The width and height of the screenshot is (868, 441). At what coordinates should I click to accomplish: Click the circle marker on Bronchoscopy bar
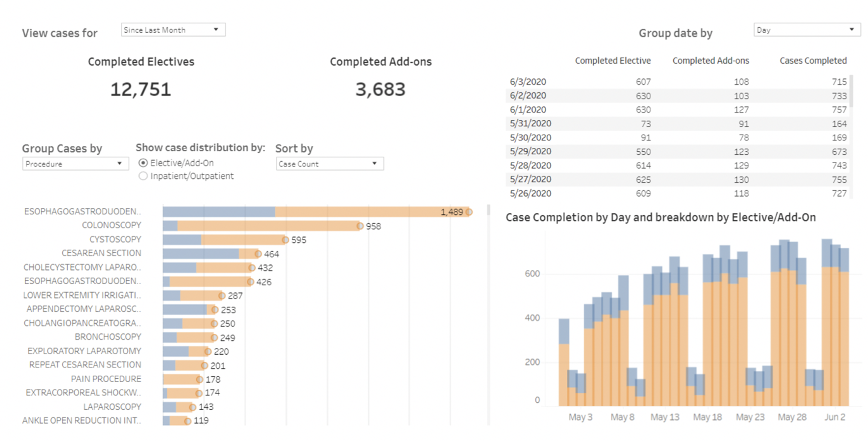click(214, 338)
